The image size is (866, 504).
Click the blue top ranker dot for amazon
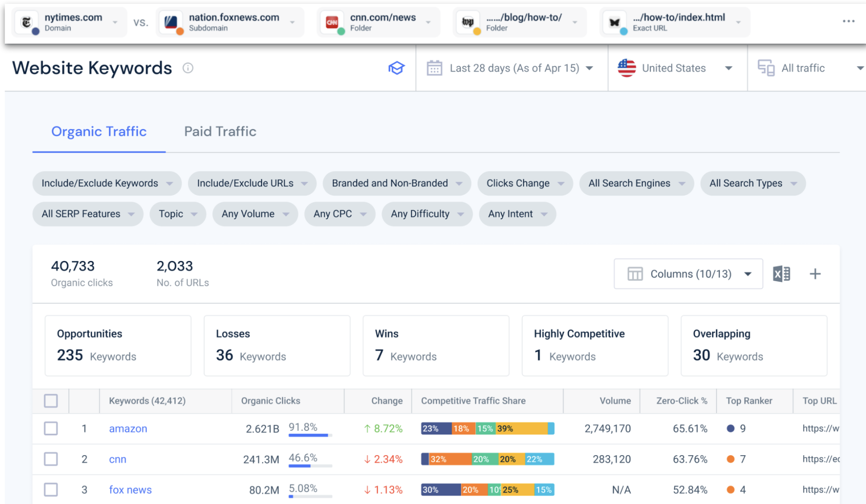click(730, 428)
